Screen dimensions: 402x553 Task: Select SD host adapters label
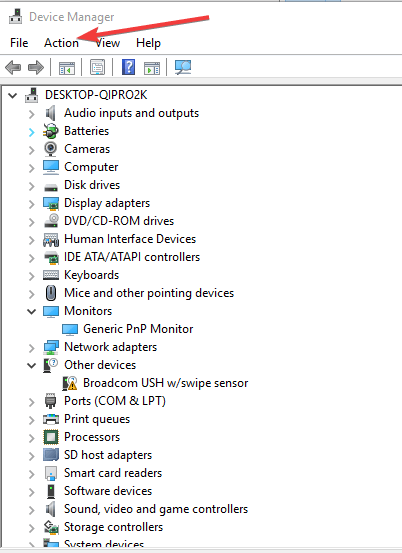(x=108, y=455)
